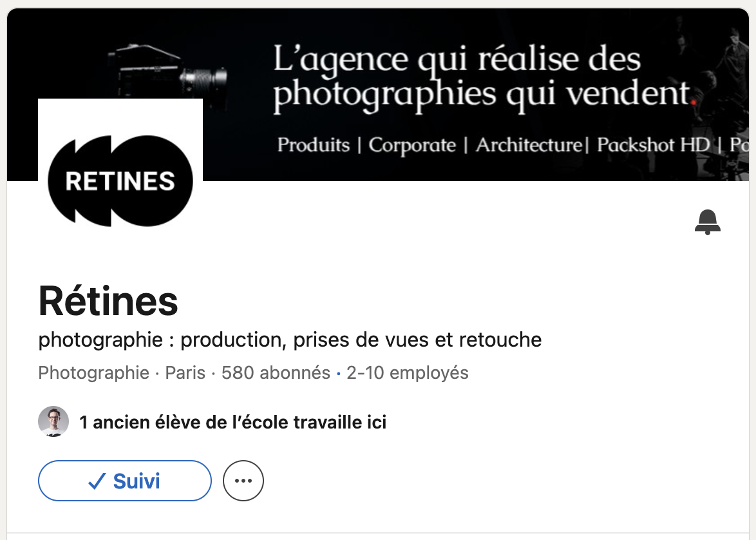The width and height of the screenshot is (756, 540).
Task: Open the '2-10 employés' employees link
Action: [407, 372]
